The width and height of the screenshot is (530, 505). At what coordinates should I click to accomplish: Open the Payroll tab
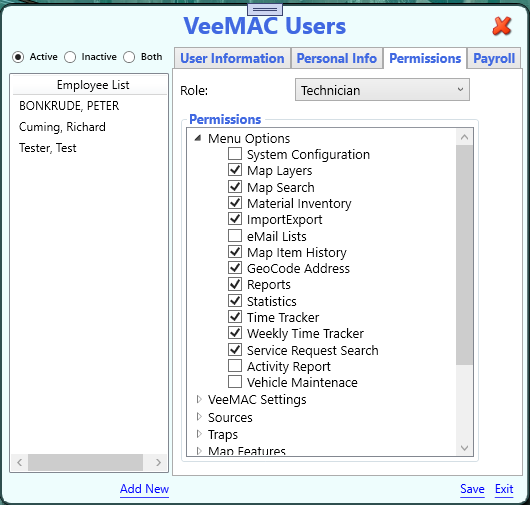494,58
